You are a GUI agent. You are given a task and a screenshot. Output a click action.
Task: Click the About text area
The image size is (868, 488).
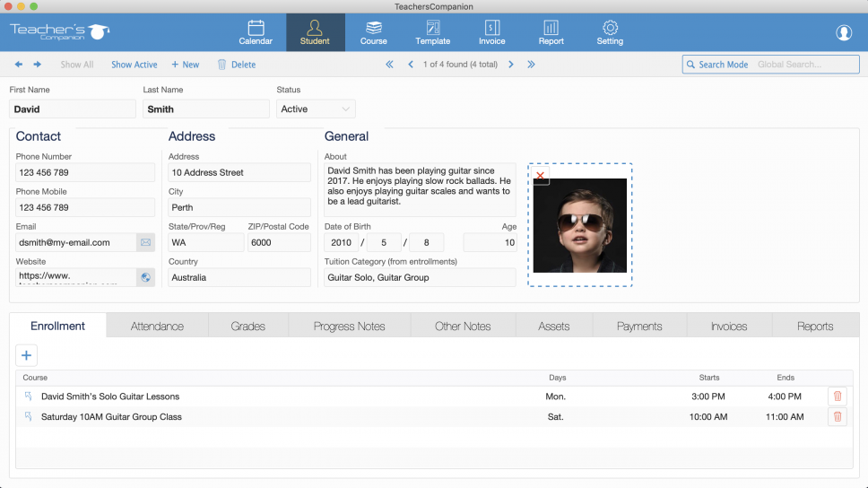[420, 189]
